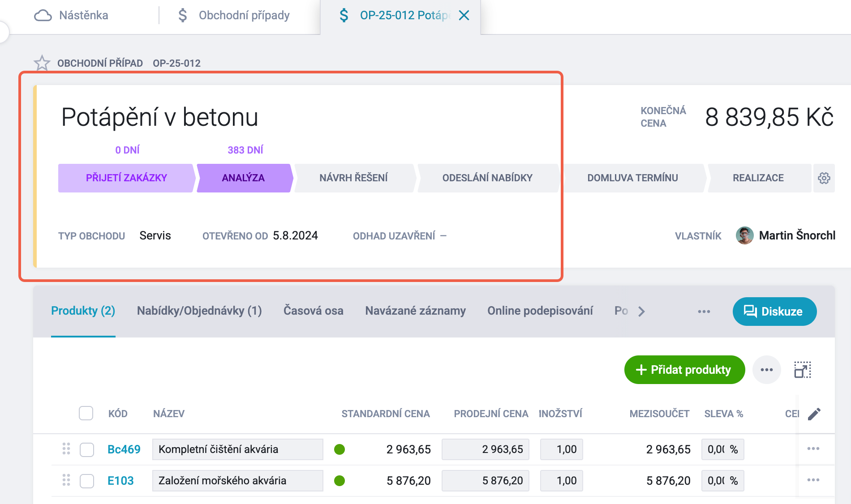Screen dimensions: 851x504
Task: Tick the checkbox for product E103
Action: click(87, 481)
